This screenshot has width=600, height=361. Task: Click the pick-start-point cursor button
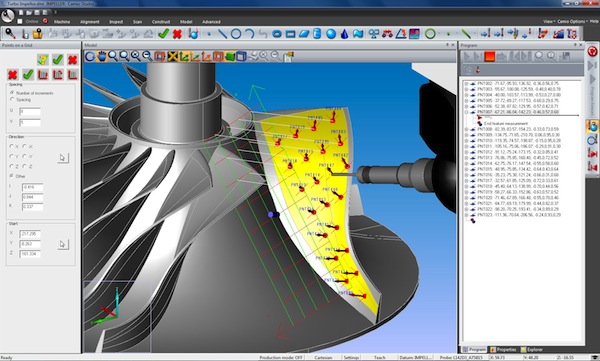coord(63,244)
